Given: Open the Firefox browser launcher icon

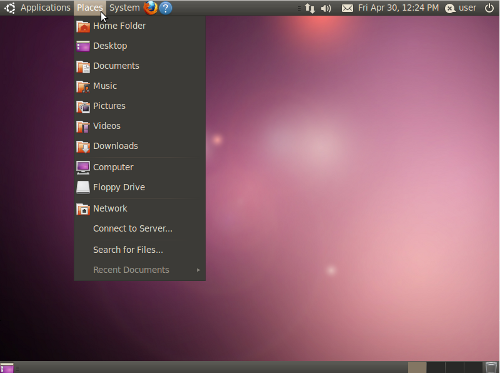Looking at the screenshot, I should [x=150, y=8].
